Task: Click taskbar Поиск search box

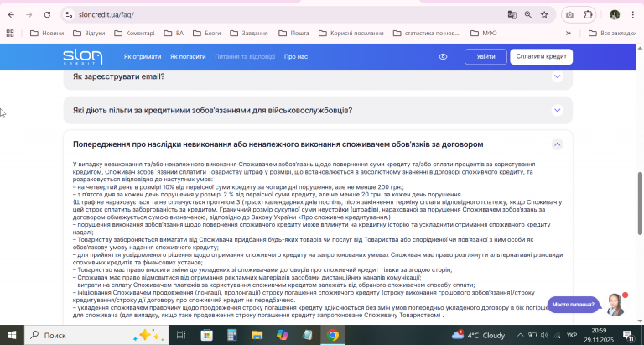Action: point(96,335)
